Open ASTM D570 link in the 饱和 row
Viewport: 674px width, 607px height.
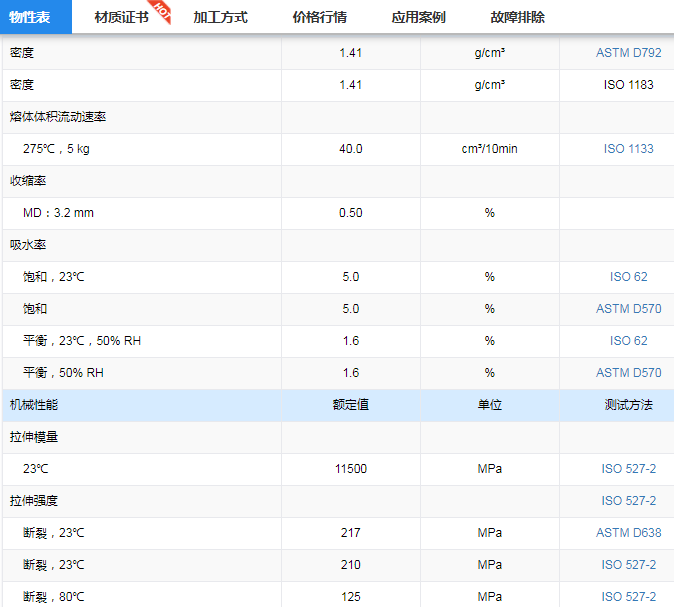coord(628,309)
